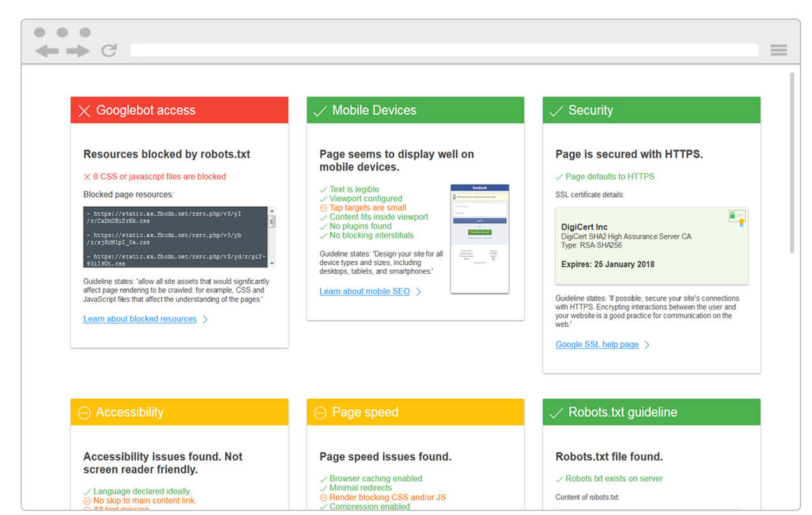Click 'Content of robots.txt:' label
Image resolution: width=812 pixels, height=515 pixels.
pyautogui.click(x=587, y=497)
